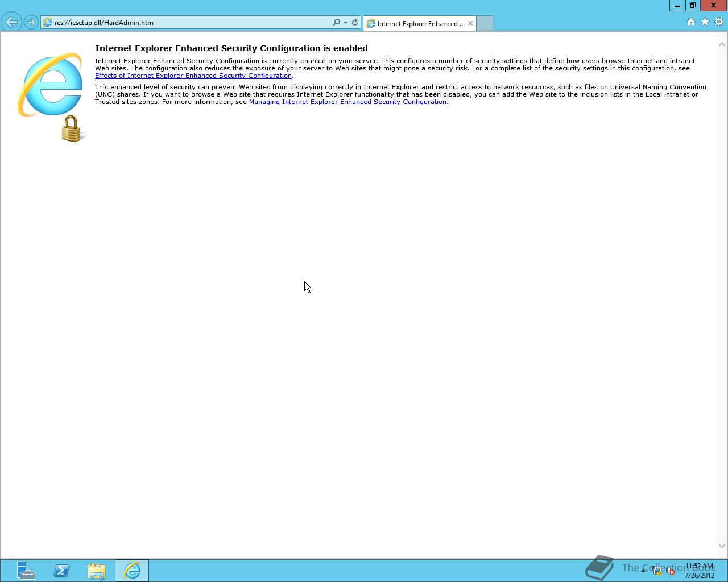Close the Internet Explorer window
The width and height of the screenshot is (728, 582).
click(713, 6)
